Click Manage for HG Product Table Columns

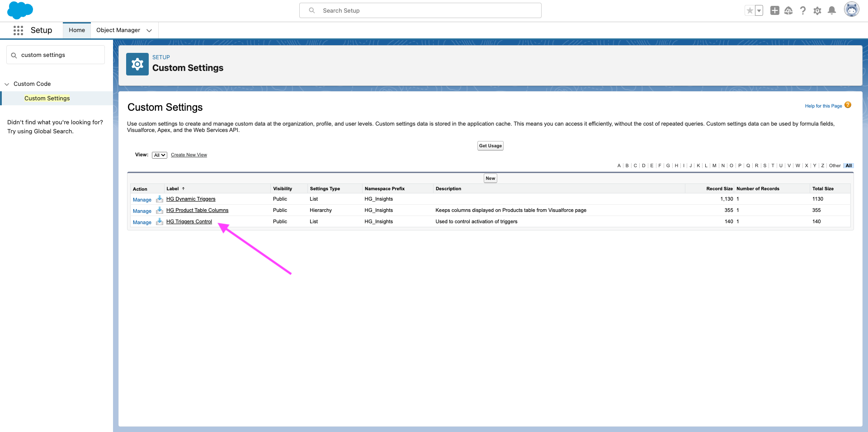coord(142,211)
